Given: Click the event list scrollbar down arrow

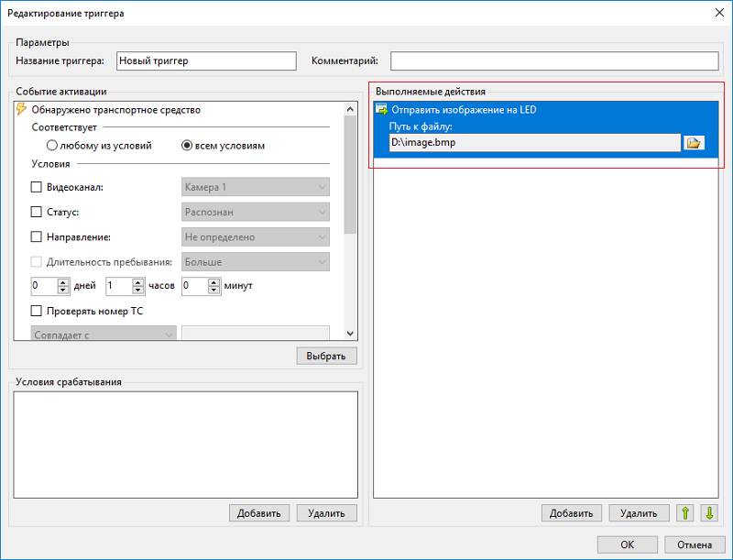Looking at the screenshot, I should pyautogui.click(x=350, y=334).
